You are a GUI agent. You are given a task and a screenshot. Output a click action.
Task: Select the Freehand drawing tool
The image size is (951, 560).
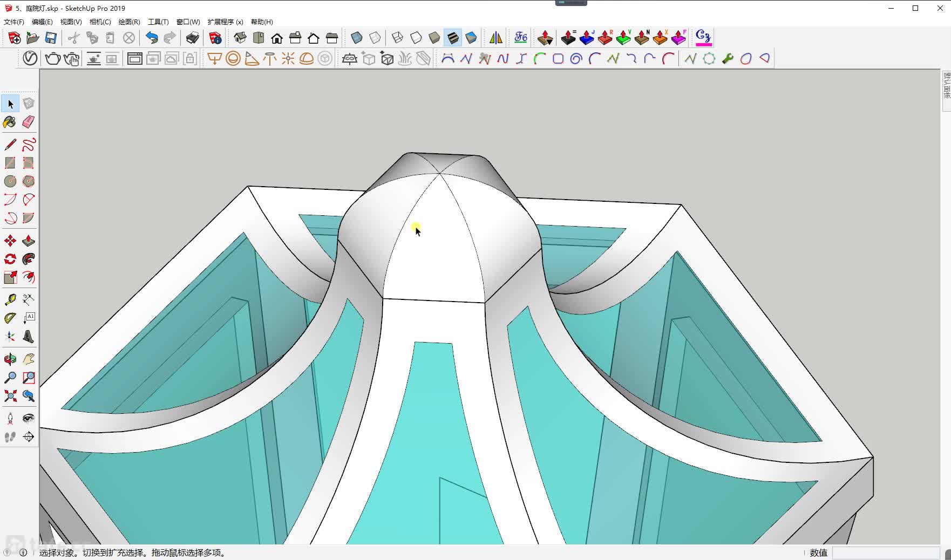(29, 145)
